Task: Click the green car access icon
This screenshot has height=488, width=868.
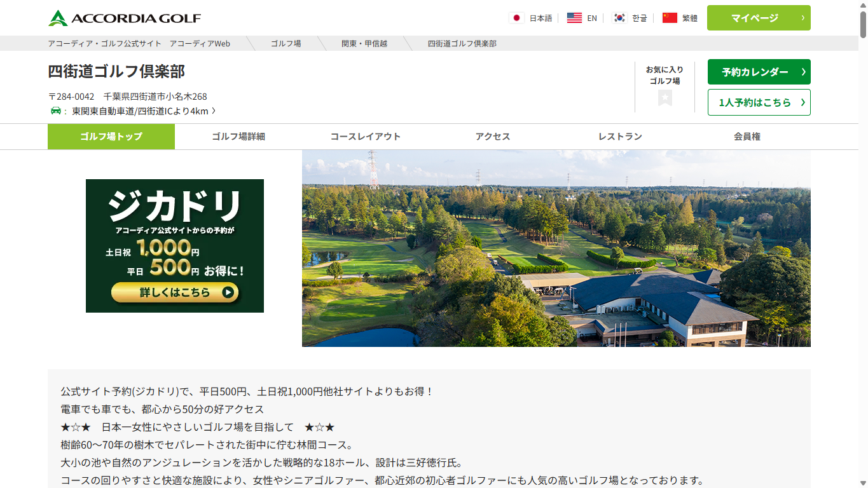Action: (x=56, y=111)
